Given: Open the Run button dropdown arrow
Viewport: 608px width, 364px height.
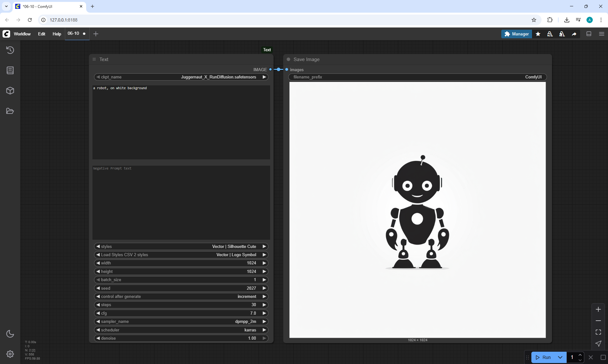Looking at the screenshot, I should 560,357.
